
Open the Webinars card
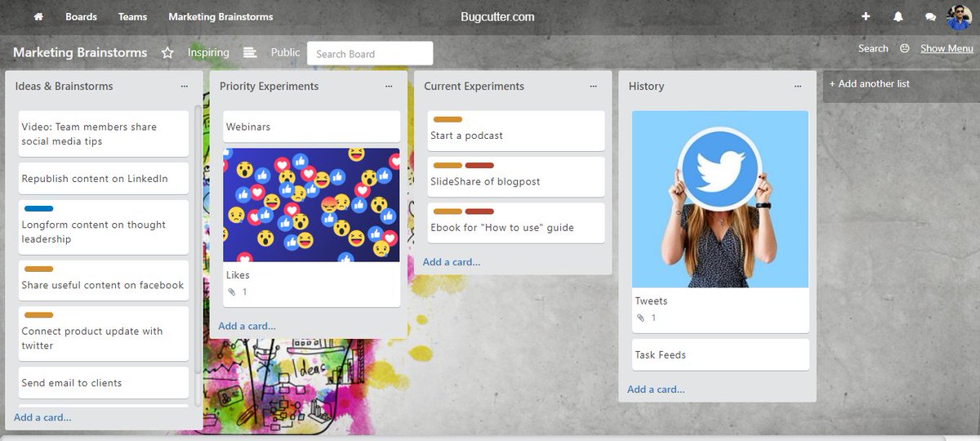click(x=311, y=127)
